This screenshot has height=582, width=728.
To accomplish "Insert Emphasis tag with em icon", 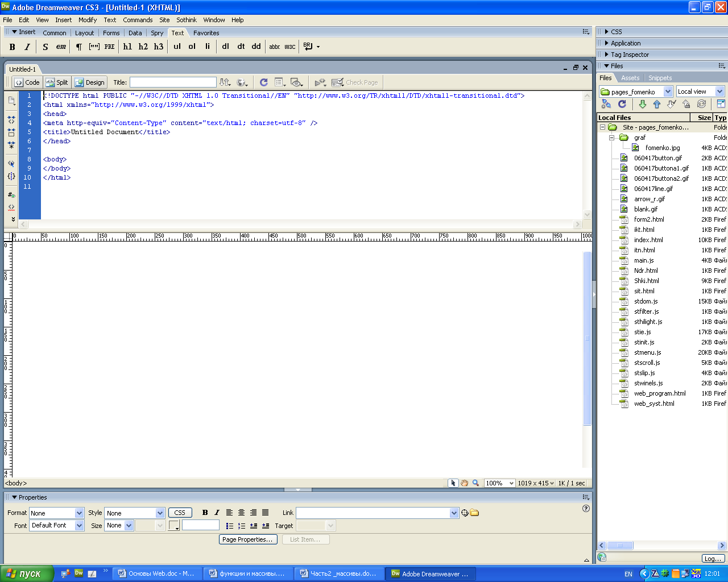I will pyautogui.click(x=61, y=47).
